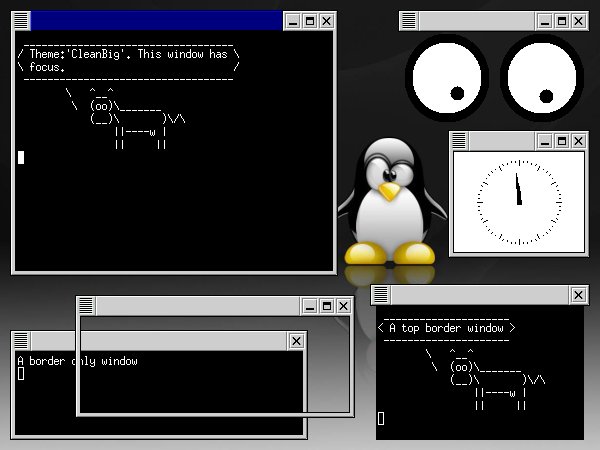Open menu icon of border only window
The height and width of the screenshot is (450, 600).
pos(21,341)
